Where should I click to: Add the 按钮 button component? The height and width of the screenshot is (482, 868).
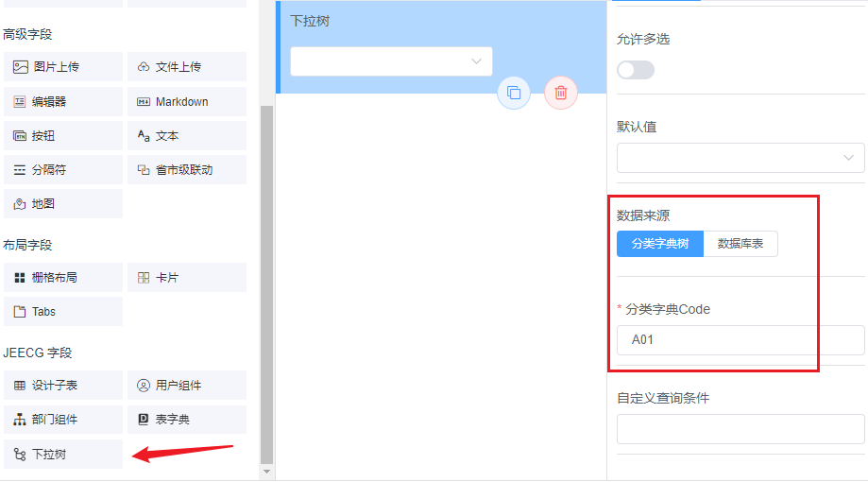point(63,136)
